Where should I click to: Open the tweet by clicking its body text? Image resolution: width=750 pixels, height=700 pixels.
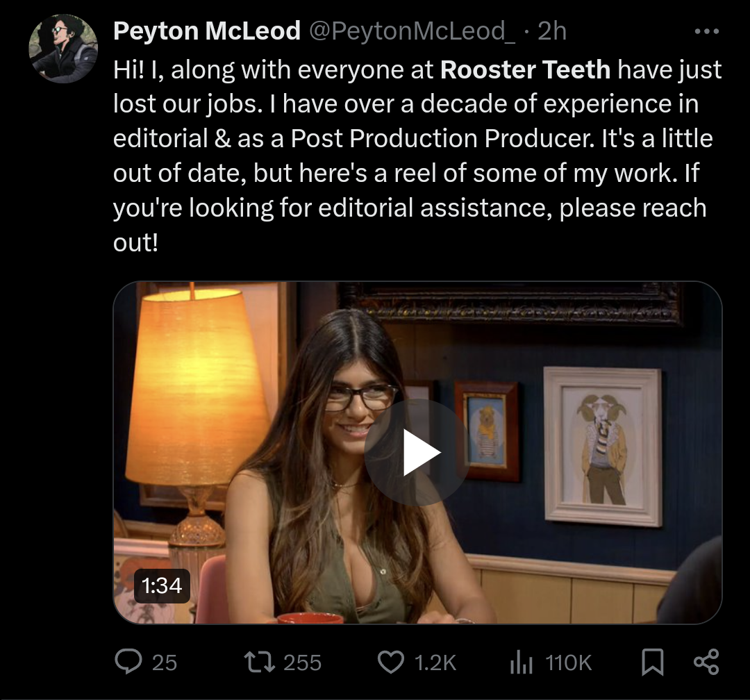[417, 156]
